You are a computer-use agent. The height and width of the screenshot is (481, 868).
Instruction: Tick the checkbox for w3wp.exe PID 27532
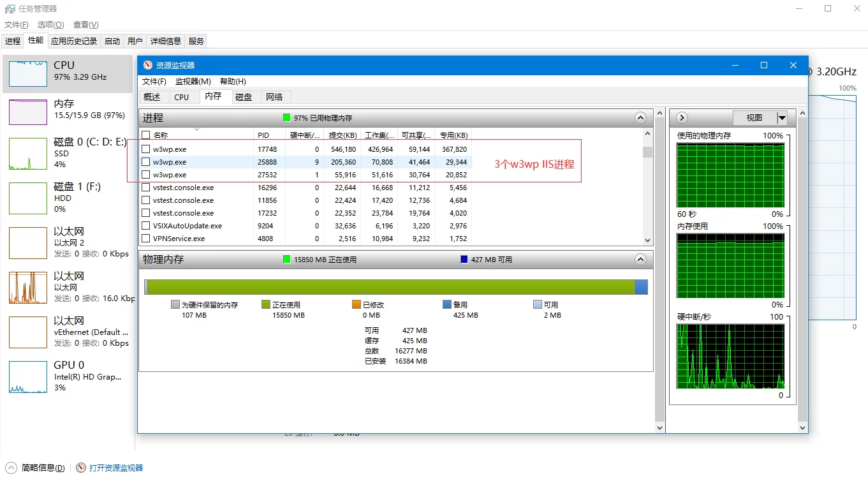[x=146, y=174]
